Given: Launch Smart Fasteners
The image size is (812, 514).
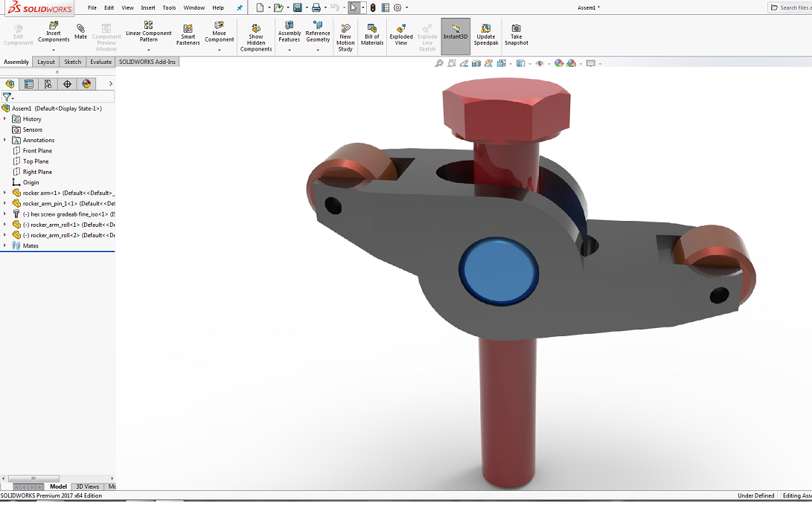Looking at the screenshot, I should (188, 34).
